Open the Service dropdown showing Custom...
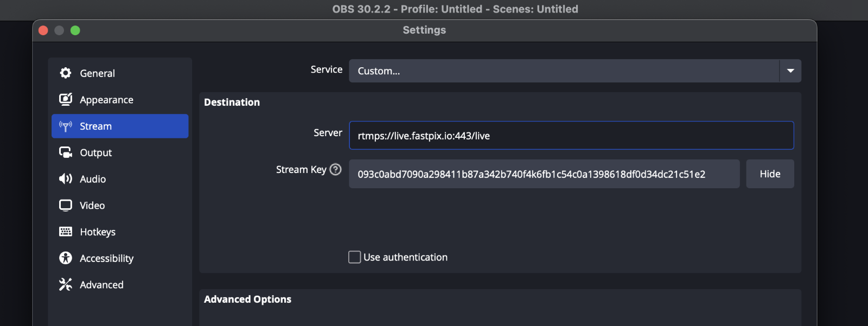Viewport: 868px width, 326px height. [x=575, y=71]
